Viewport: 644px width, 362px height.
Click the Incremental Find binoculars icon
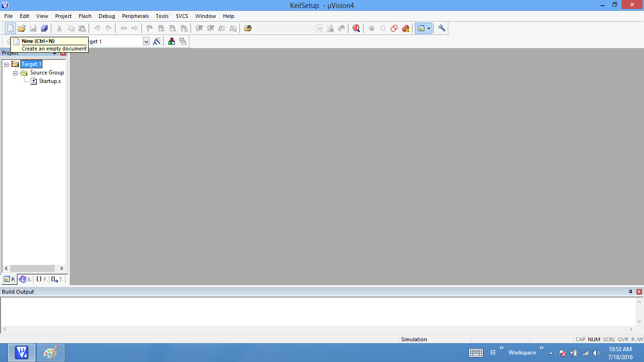click(x=341, y=28)
